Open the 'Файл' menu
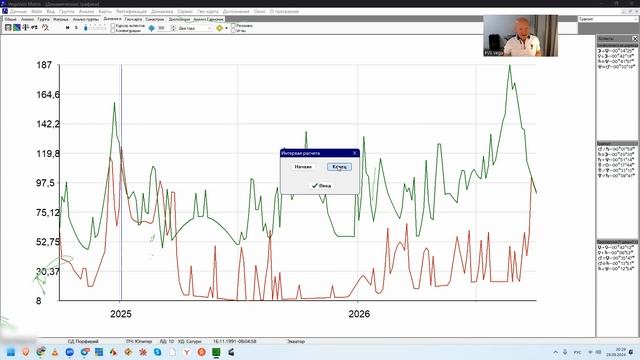The height and width of the screenshot is (360, 640). pyautogui.click(x=37, y=11)
